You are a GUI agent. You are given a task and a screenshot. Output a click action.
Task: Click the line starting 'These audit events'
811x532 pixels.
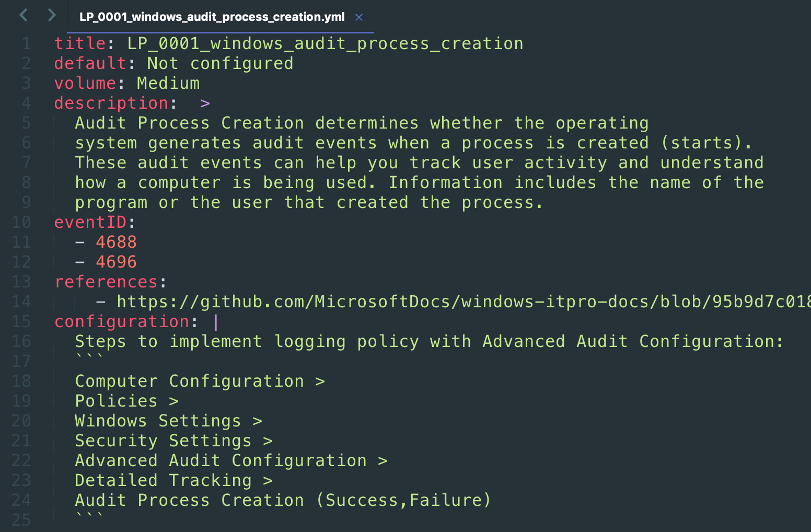[x=419, y=163]
